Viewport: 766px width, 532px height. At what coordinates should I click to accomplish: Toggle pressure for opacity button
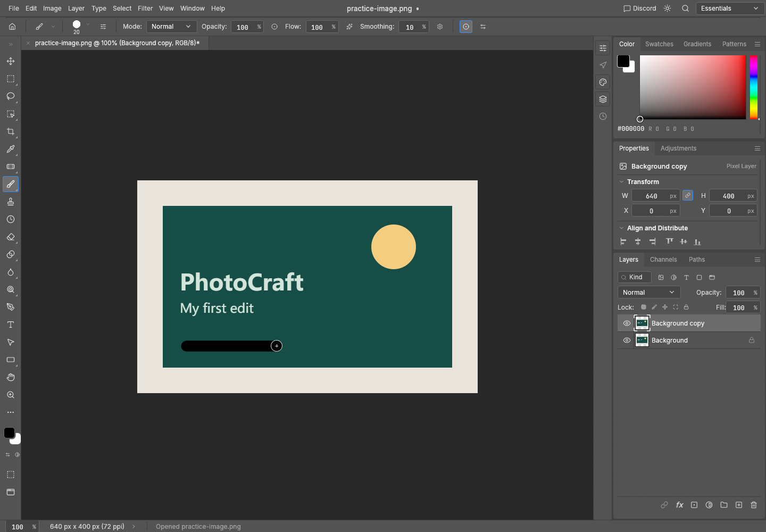click(x=274, y=27)
